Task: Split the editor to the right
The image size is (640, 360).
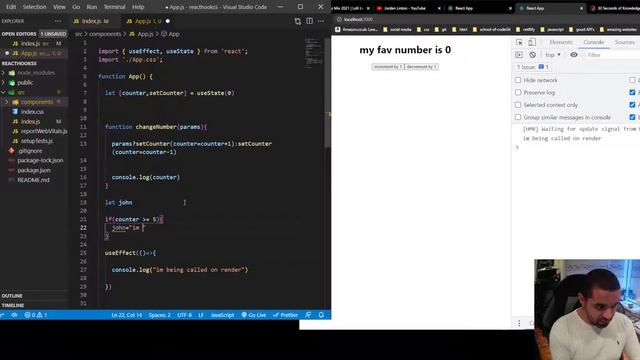Action: click(x=309, y=21)
